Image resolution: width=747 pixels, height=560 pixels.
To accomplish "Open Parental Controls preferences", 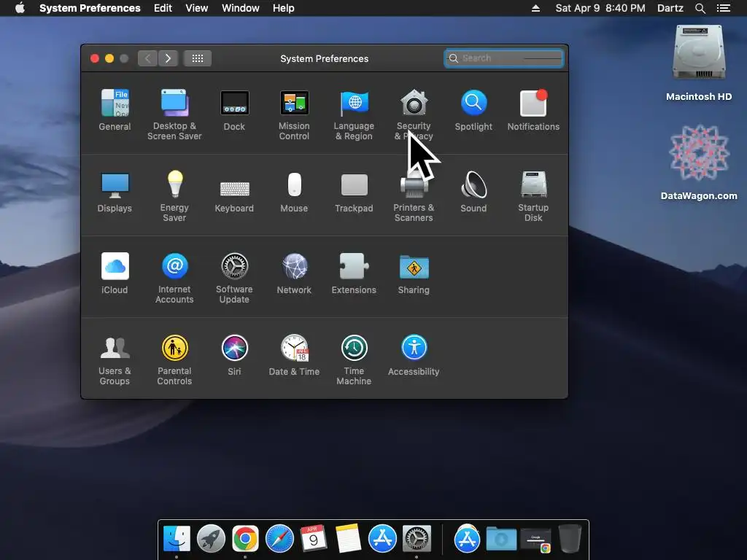I will [x=174, y=359].
